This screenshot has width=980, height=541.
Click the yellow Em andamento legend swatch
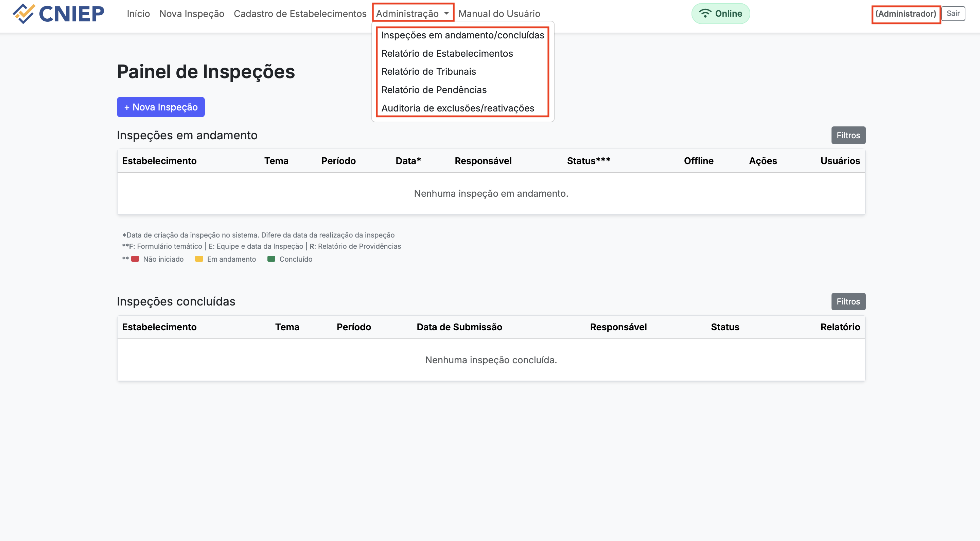point(199,259)
